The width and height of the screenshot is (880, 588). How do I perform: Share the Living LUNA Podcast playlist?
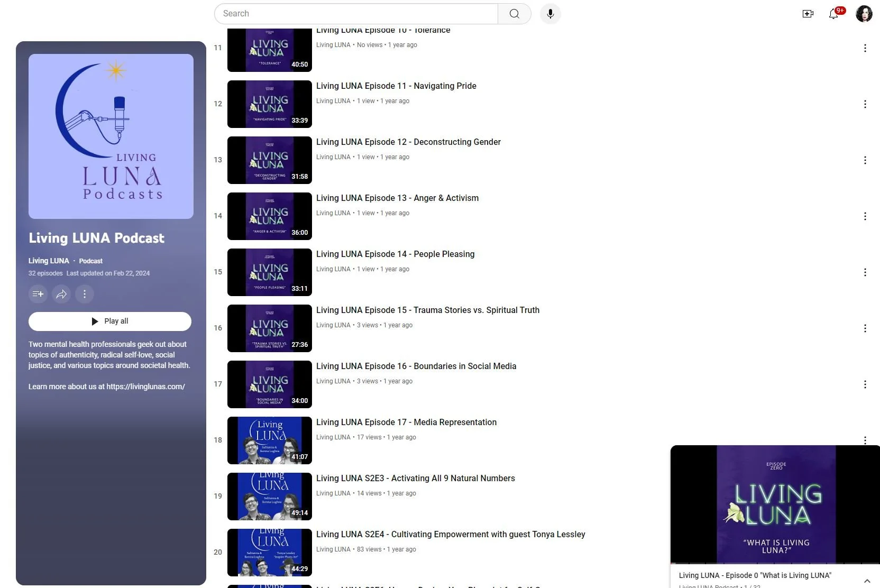coord(61,294)
